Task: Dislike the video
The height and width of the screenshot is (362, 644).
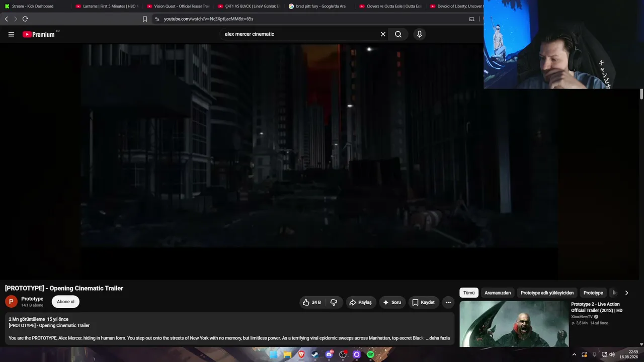Action: point(334,302)
